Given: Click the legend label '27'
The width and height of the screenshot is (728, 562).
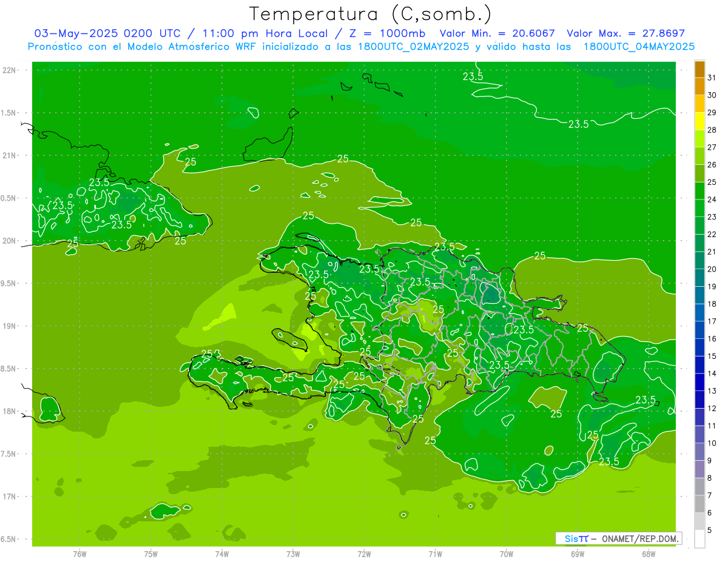Looking at the screenshot, I should point(712,147).
